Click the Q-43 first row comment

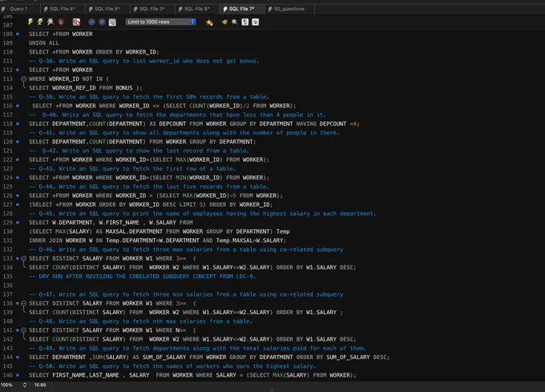pyautogui.click(x=132, y=168)
